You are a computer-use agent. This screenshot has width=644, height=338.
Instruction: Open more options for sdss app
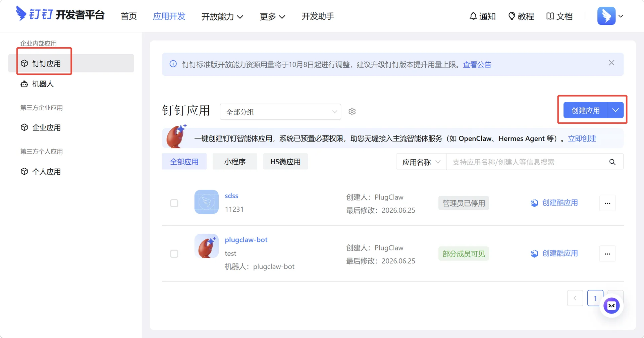tap(607, 203)
